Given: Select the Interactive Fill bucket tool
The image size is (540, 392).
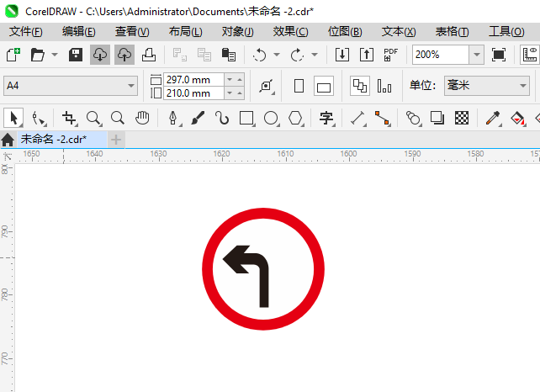Looking at the screenshot, I should click(517, 118).
